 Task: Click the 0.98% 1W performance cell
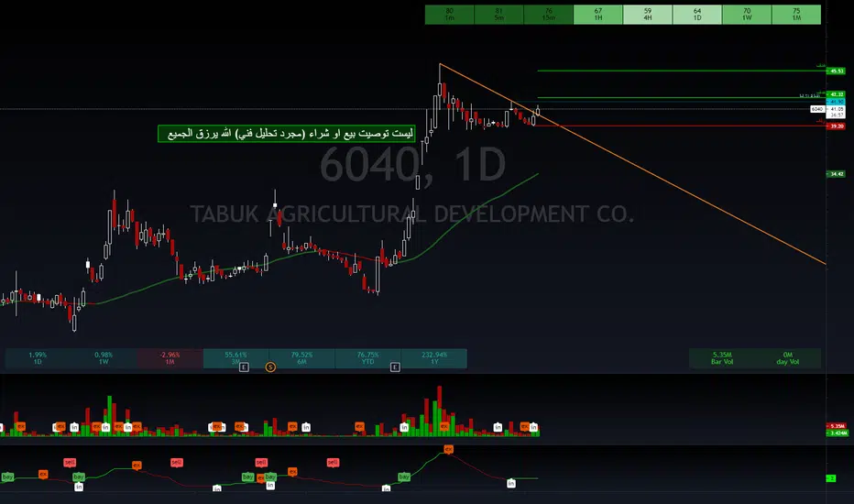click(104, 358)
